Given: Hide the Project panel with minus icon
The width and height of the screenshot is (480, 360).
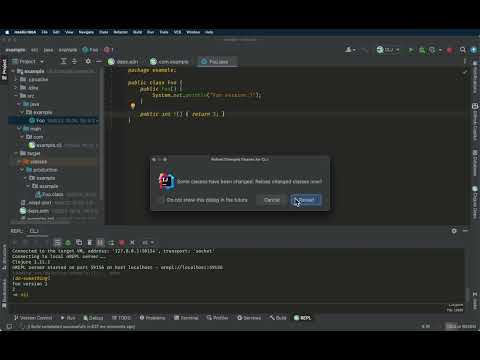Looking at the screenshot, I should click(x=99, y=61).
